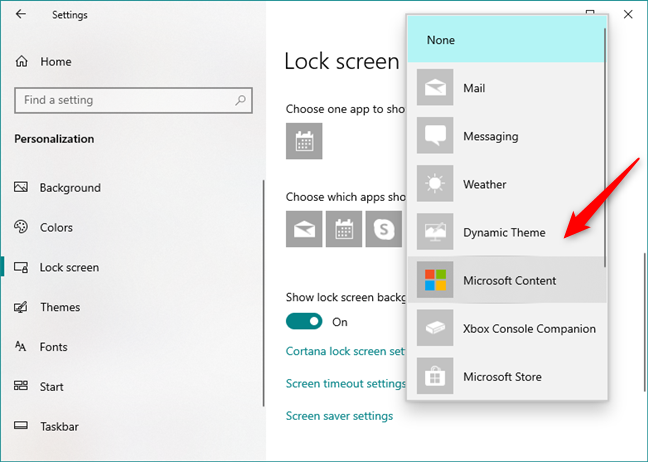Pick the Dynamic Theme picture icon
648x462 pixels.
435,232
